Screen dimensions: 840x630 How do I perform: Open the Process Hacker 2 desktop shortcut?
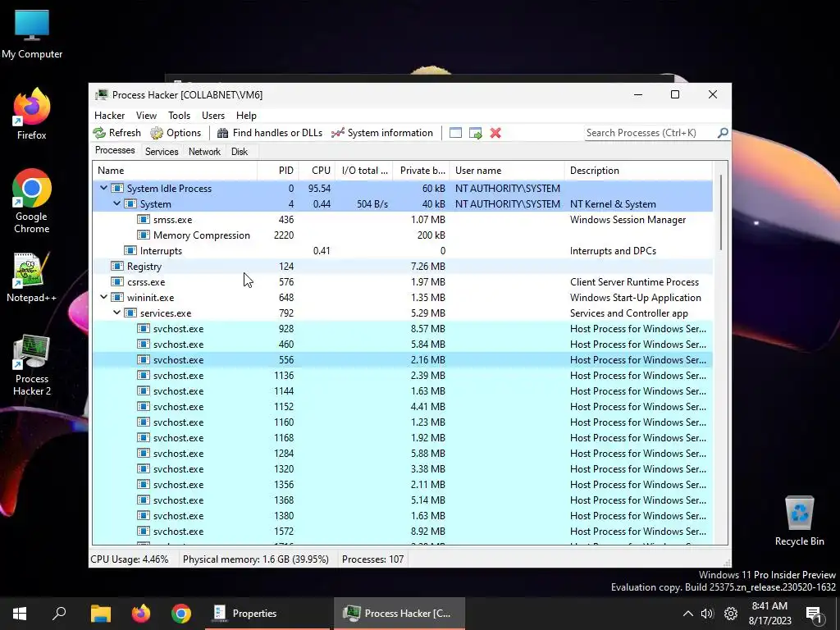pos(32,365)
